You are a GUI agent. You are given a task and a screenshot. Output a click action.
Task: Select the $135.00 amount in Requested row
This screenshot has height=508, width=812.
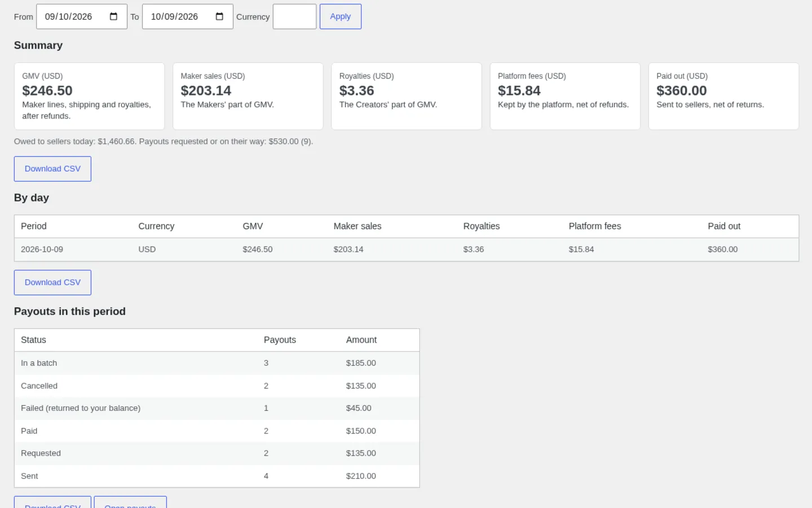click(x=361, y=453)
